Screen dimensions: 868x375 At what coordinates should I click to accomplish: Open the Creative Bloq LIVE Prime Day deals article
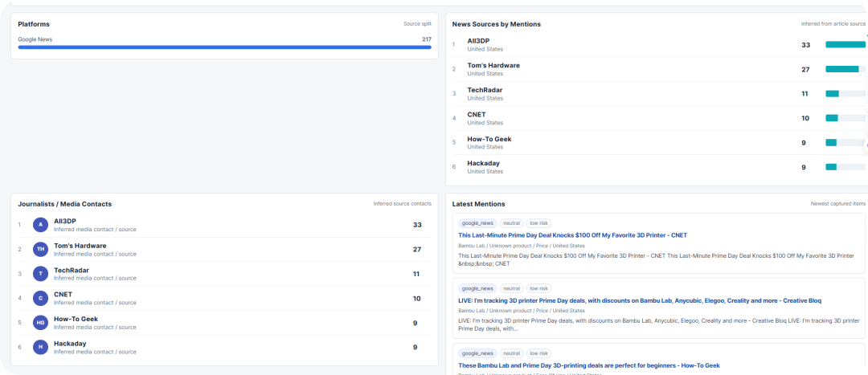640,300
